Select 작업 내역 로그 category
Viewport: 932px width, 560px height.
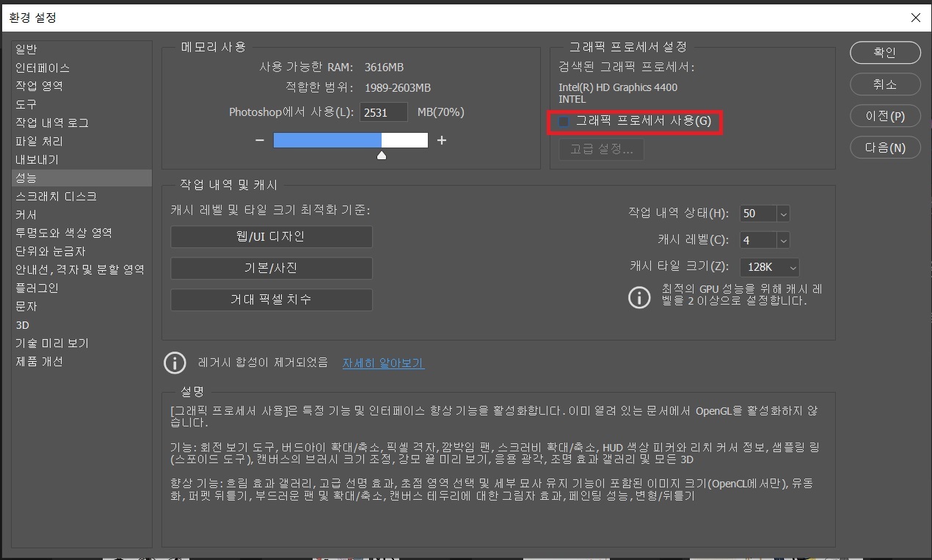tap(52, 123)
